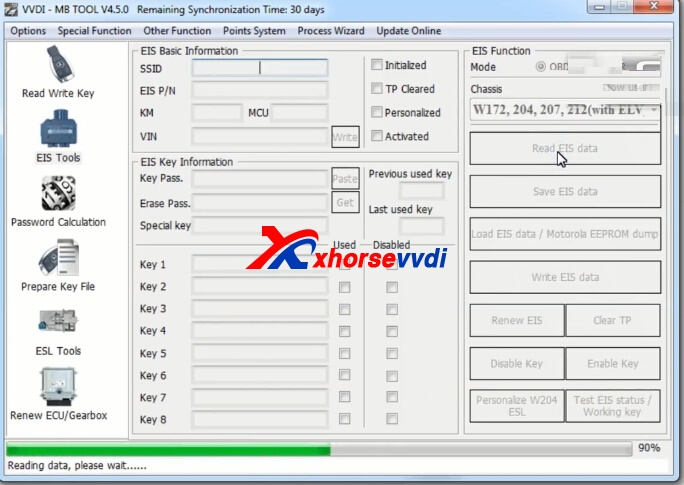The height and width of the screenshot is (485, 684).
Task: Click the Erase Pass. input field
Action: tap(260, 203)
